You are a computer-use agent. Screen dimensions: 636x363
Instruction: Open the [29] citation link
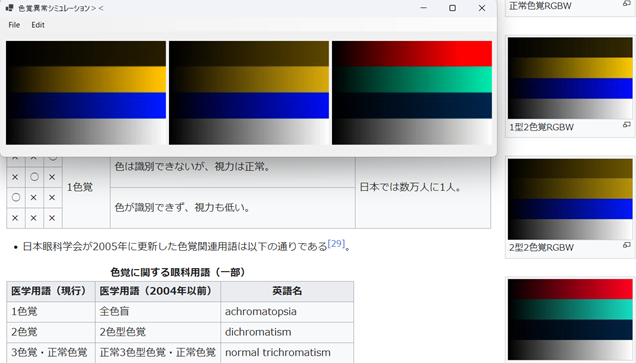click(x=336, y=244)
